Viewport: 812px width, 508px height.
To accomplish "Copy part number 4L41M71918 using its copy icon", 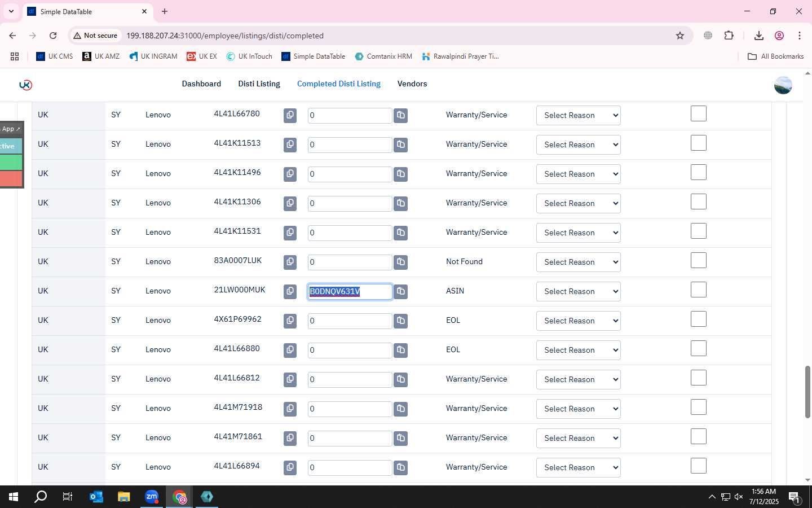I will (x=290, y=409).
